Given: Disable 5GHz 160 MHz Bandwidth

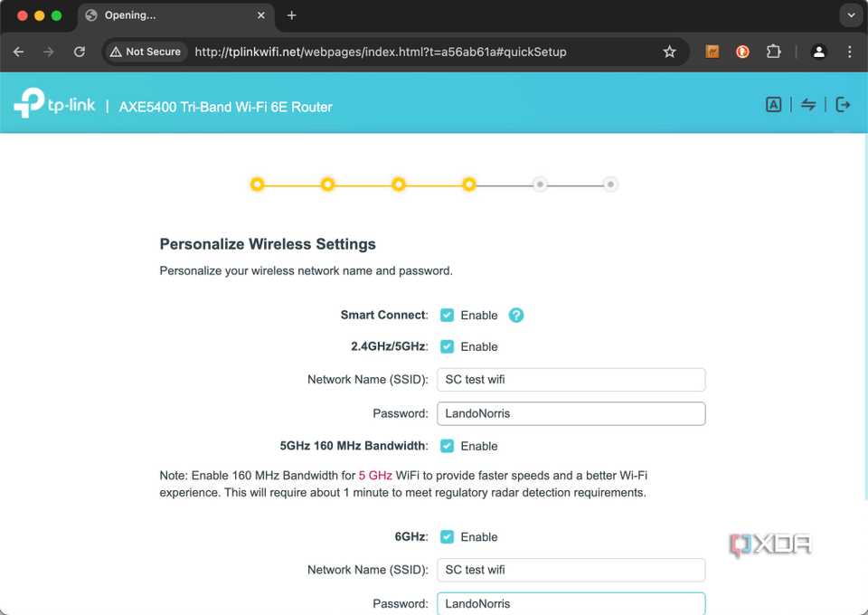Looking at the screenshot, I should coord(447,446).
